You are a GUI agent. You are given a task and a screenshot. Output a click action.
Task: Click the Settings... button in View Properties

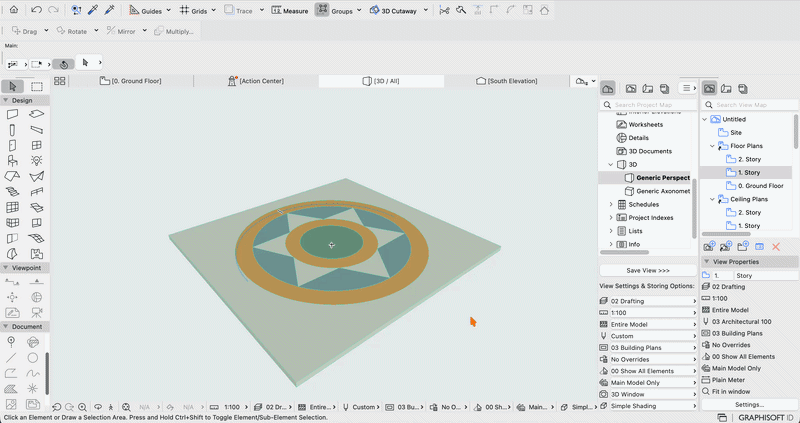click(749, 405)
